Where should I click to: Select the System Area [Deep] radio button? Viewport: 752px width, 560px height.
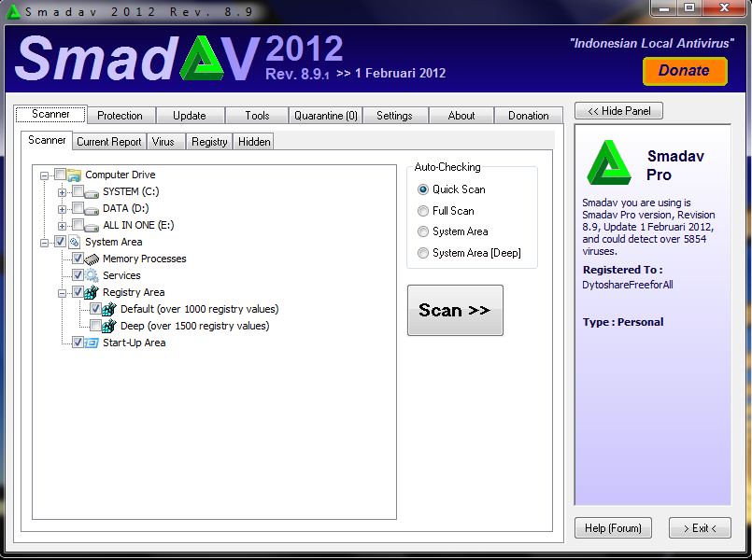click(422, 253)
